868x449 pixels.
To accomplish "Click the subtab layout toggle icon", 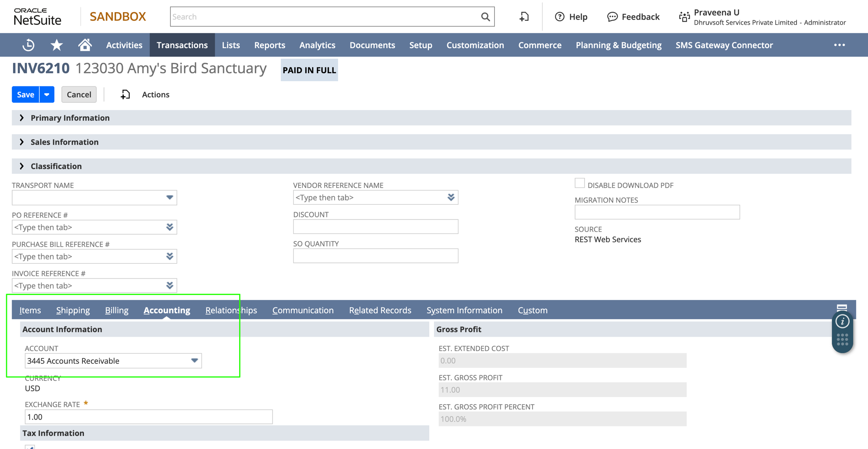I will tap(842, 307).
